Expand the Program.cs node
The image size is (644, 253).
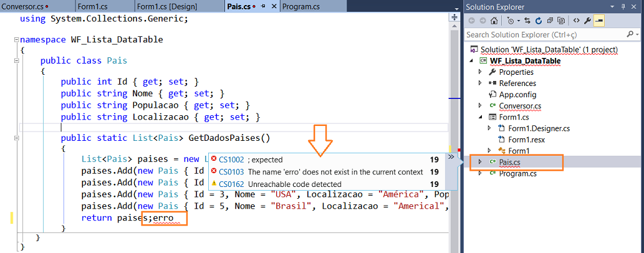click(480, 173)
